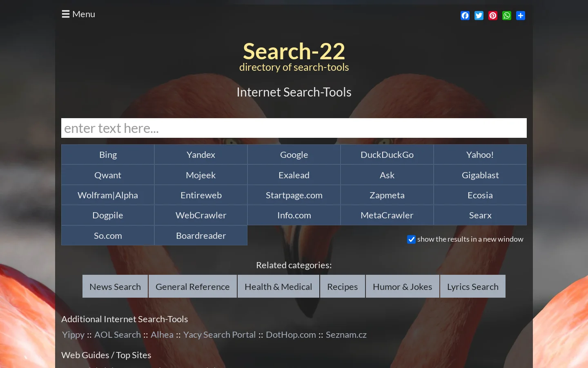Search with Google button
588x368 pixels.
294,155
